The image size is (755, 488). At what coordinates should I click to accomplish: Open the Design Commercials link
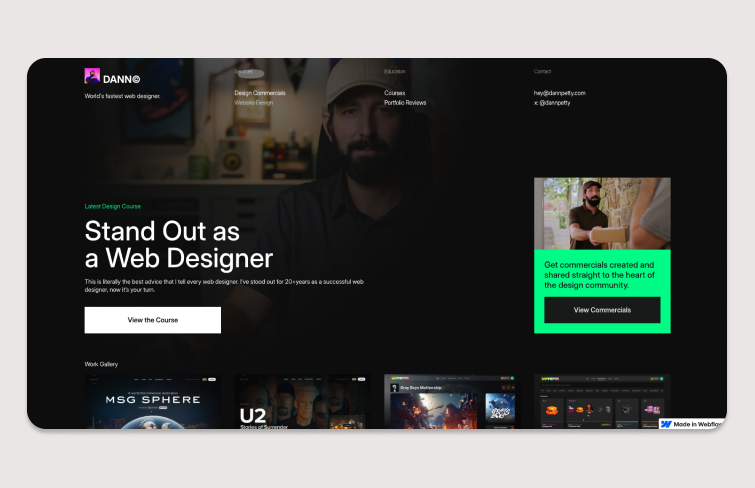(260, 93)
